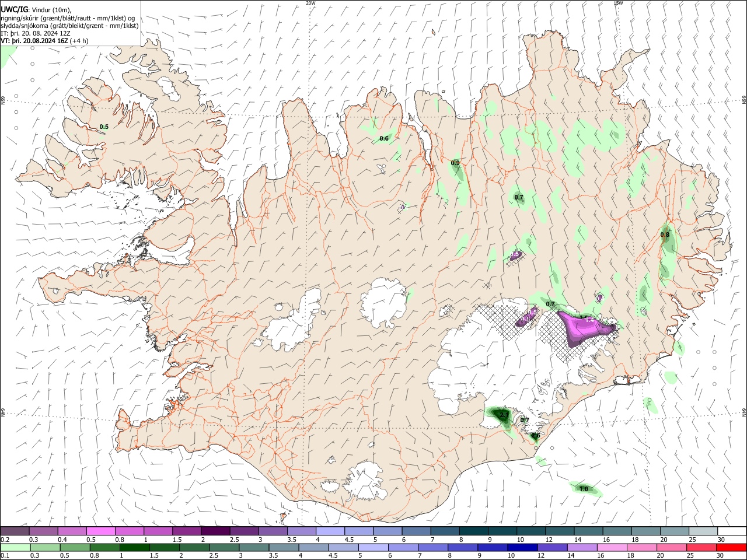This screenshot has height=560, width=747.
Task: Click the 'VT: þri. 20.08.2024 16Z (+4 h)' line
Action: click(x=45, y=41)
